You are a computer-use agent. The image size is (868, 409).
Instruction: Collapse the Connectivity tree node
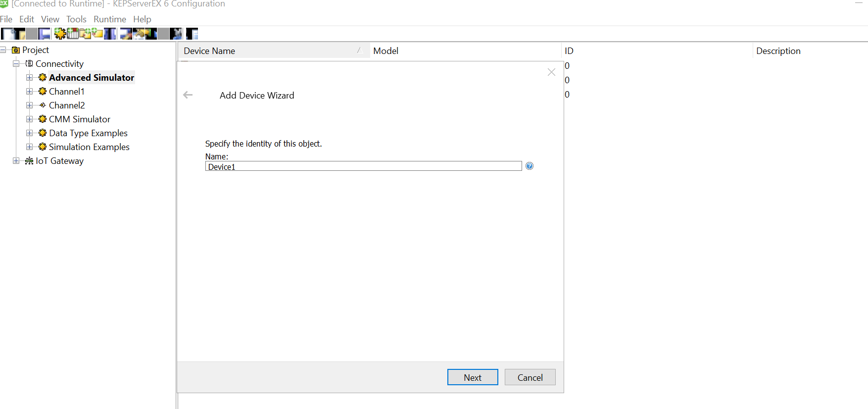click(x=16, y=64)
